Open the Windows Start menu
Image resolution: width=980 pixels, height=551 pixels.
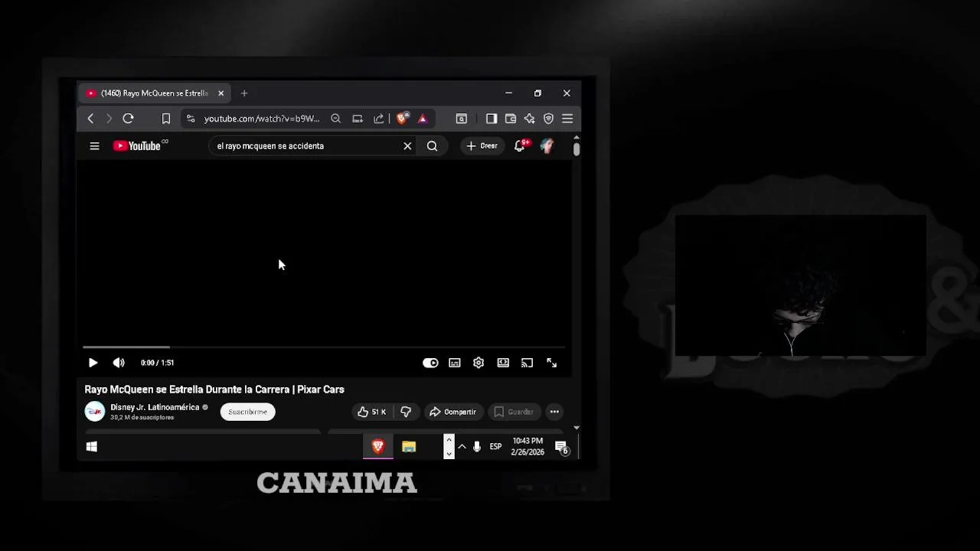pos(92,447)
